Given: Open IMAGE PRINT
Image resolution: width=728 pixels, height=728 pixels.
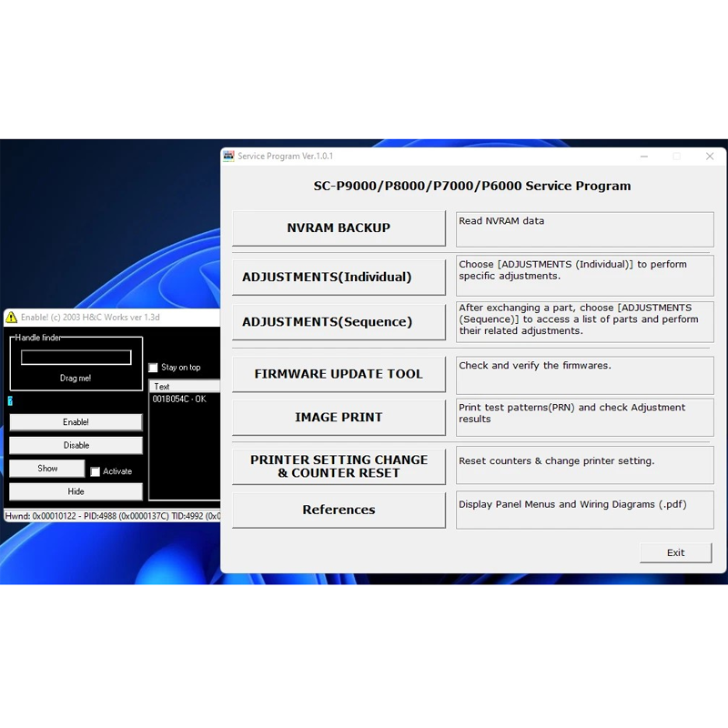Looking at the screenshot, I should pos(339,418).
